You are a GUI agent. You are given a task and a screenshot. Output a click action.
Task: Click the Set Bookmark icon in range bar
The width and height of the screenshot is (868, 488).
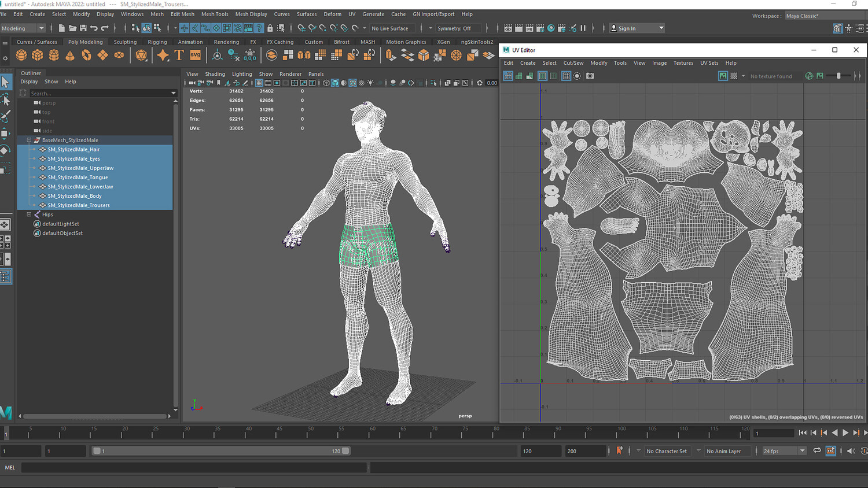pyautogui.click(x=620, y=450)
